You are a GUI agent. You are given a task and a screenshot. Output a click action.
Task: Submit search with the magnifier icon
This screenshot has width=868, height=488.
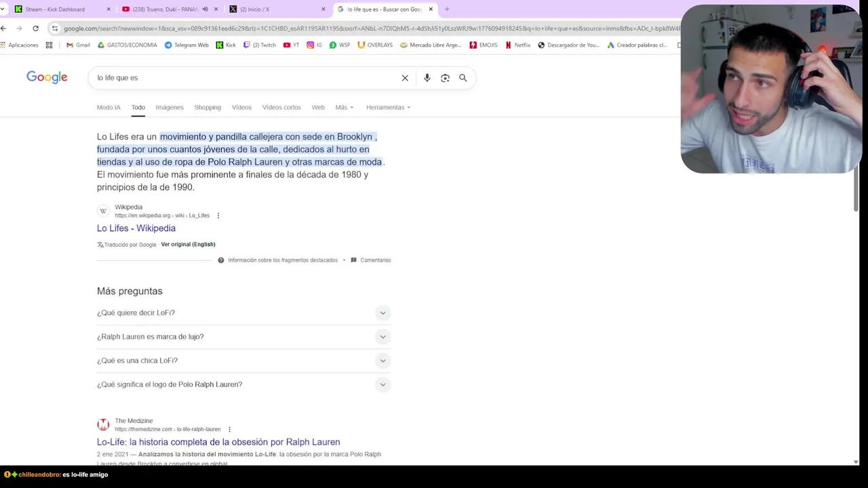(463, 78)
